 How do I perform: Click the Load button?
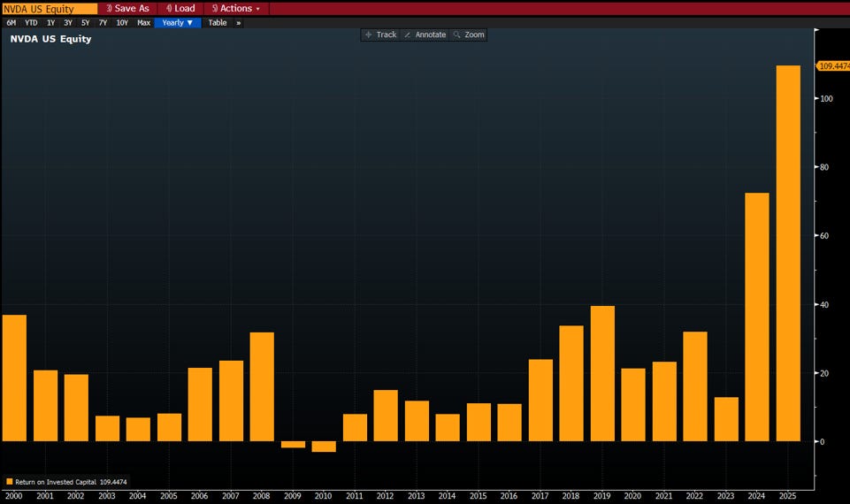click(180, 8)
